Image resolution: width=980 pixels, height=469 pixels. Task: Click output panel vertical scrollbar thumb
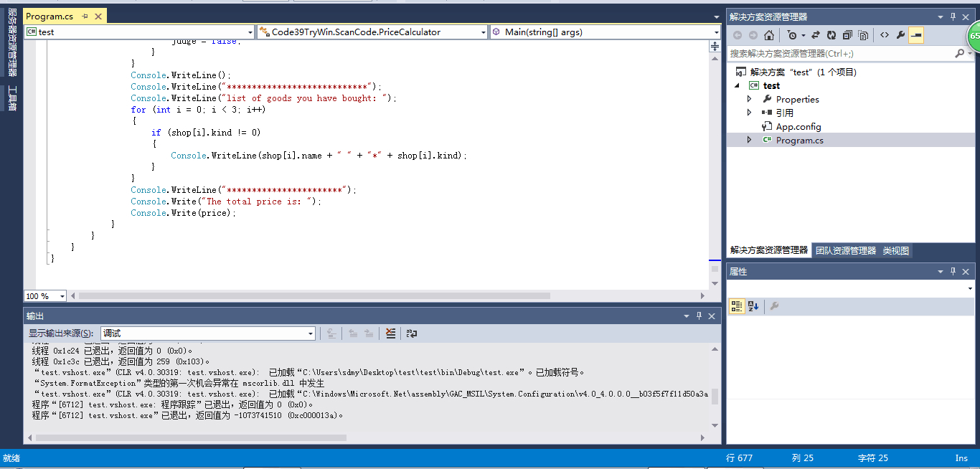point(715,397)
